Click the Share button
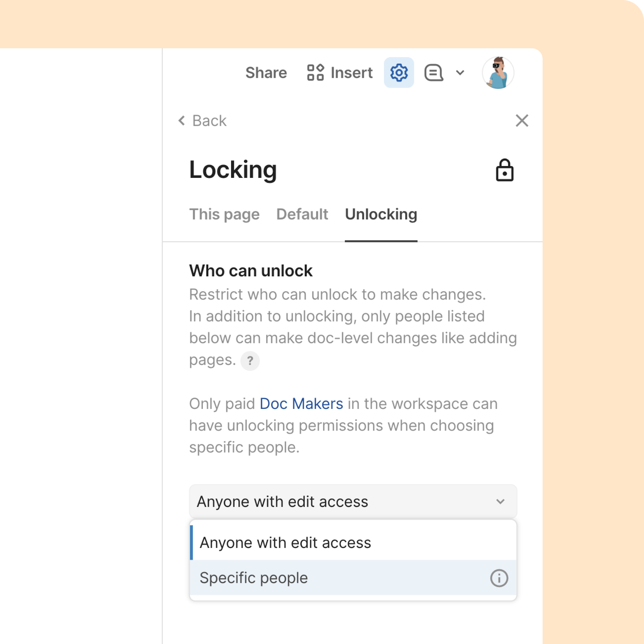The width and height of the screenshot is (644, 644). 266,72
